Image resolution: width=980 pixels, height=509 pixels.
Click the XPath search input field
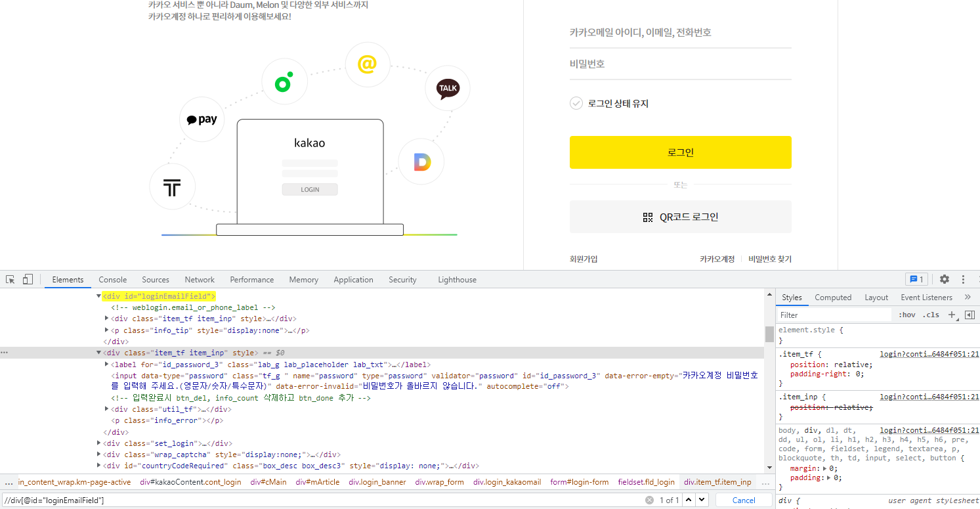click(x=323, y=500)
